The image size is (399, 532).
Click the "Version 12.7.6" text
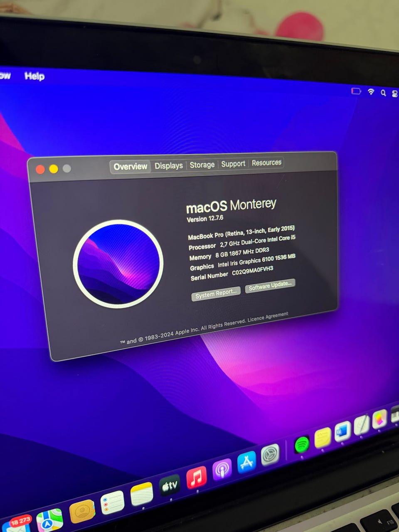205,219
